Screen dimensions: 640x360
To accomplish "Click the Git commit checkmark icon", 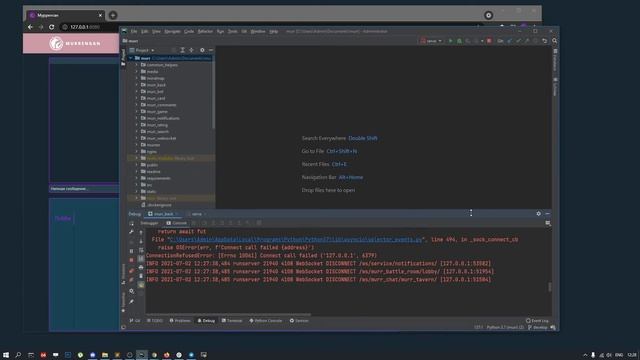I will [x=518, y=41].
